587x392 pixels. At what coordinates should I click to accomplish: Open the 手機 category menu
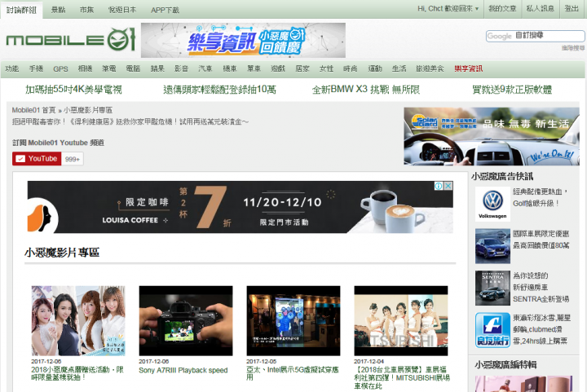click(36, 68)
